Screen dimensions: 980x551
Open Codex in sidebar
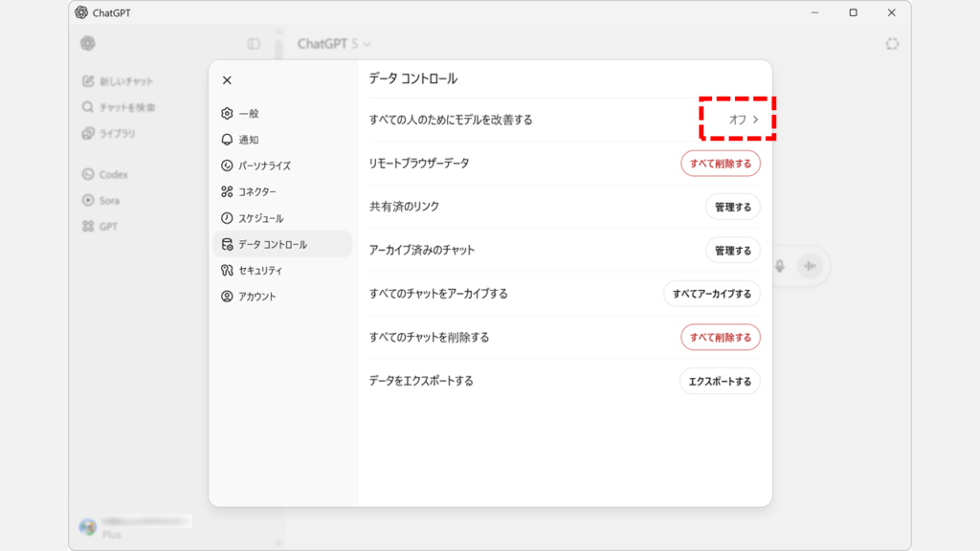[x=105, y=174]
